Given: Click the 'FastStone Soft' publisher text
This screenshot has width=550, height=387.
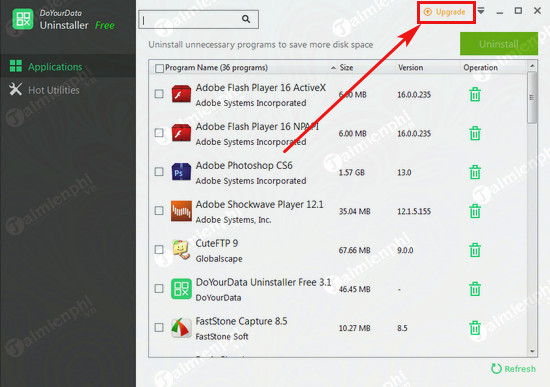Looking at the screenshot, I should pos(222,337).
